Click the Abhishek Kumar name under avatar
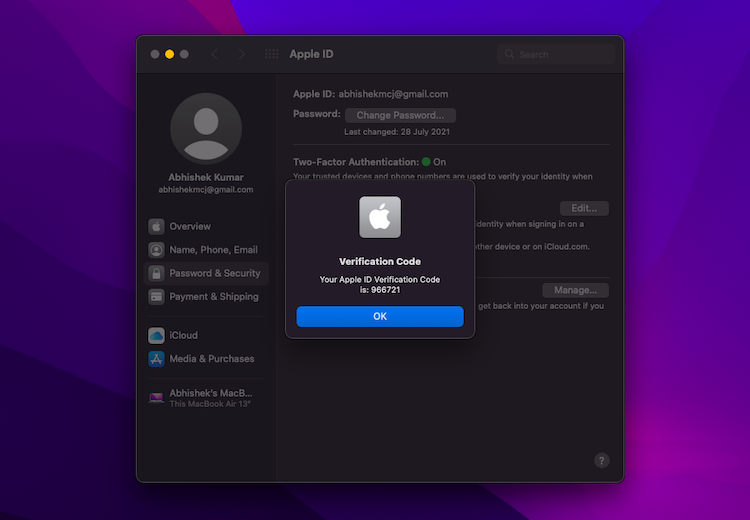 (x=206, y=177)
